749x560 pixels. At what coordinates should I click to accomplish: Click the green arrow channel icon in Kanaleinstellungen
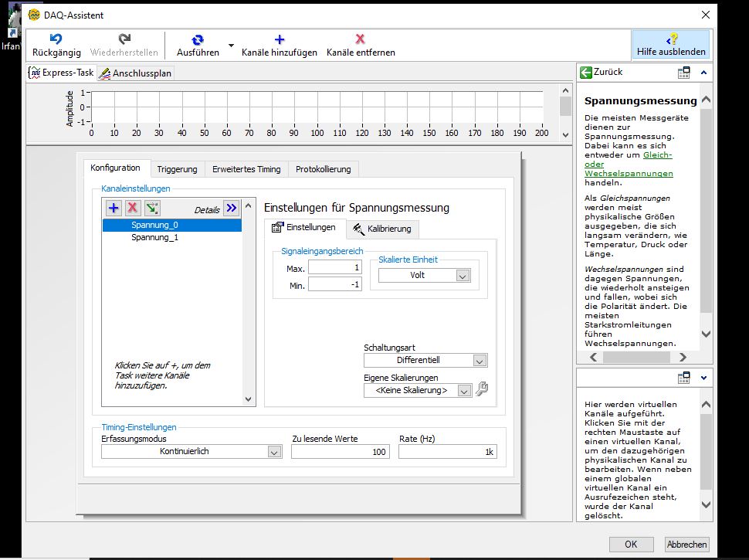[x=152, y=208]
